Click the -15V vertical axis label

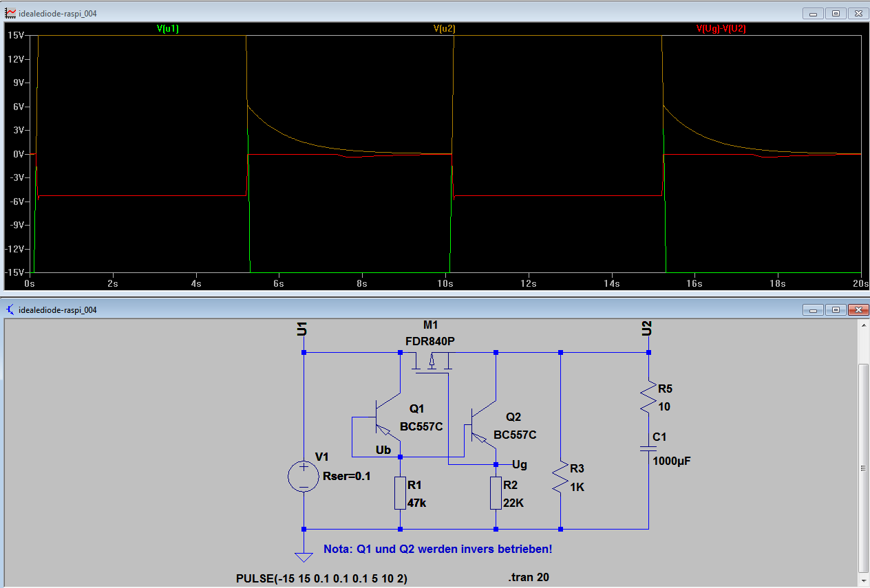coord(16,272)
